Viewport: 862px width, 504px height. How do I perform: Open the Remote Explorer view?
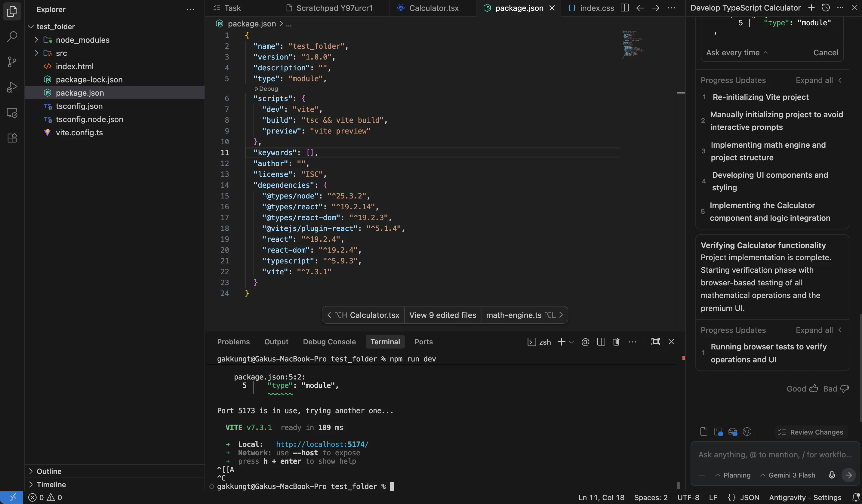pyautogui.click(x=12, y=112)
